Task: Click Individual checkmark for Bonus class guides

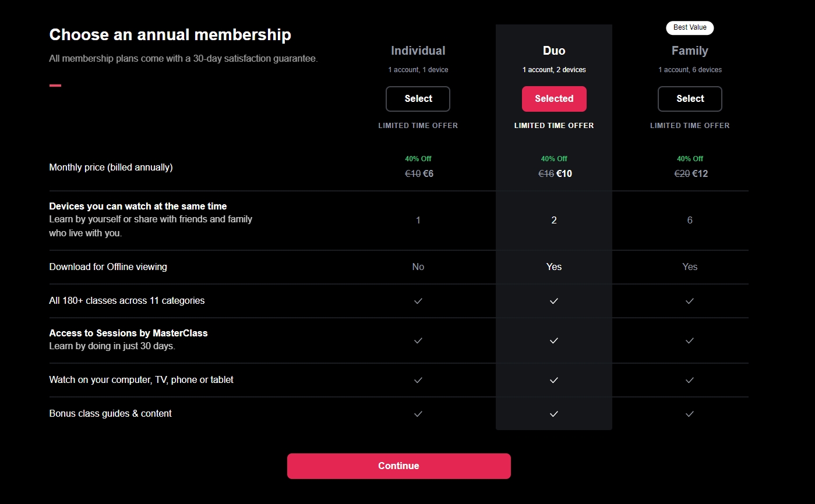Action: [418, 414]
